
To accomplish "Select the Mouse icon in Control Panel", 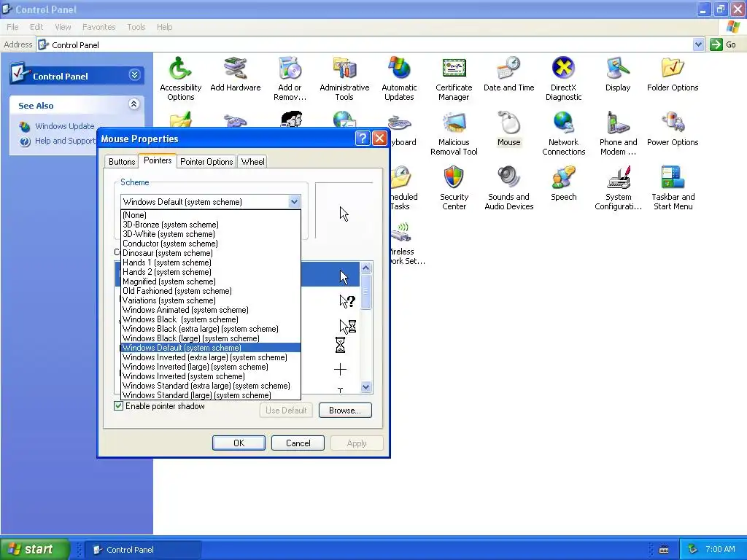I will [x=508, y=129].
